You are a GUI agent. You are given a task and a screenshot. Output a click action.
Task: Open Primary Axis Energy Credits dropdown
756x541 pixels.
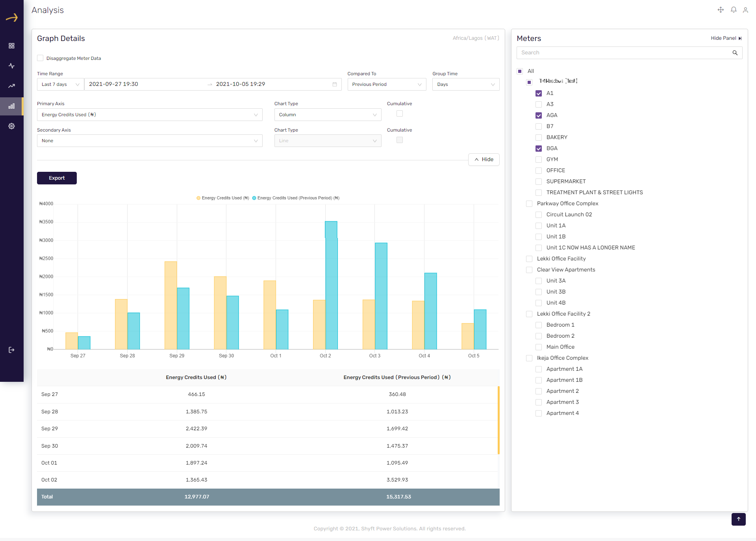pos(150,115)
